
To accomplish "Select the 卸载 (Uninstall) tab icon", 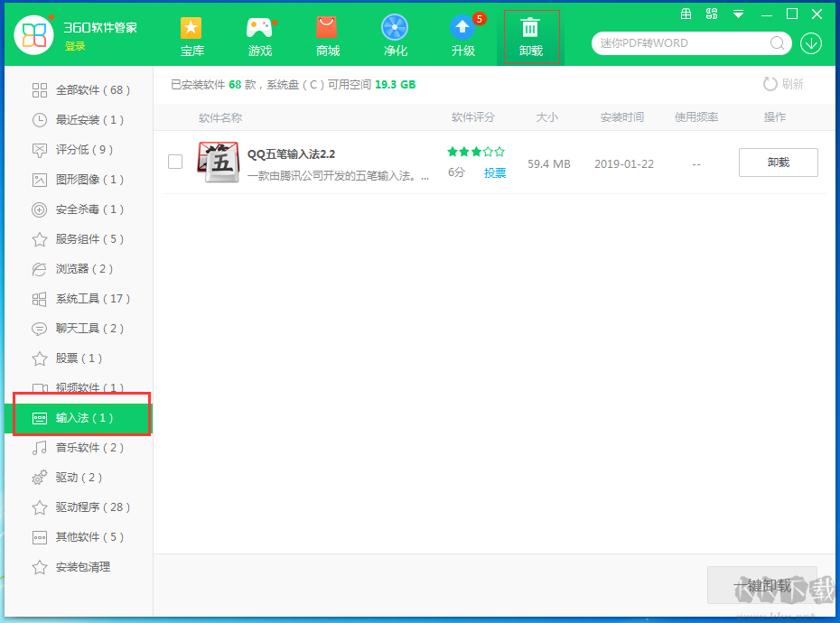I will 531,36.
